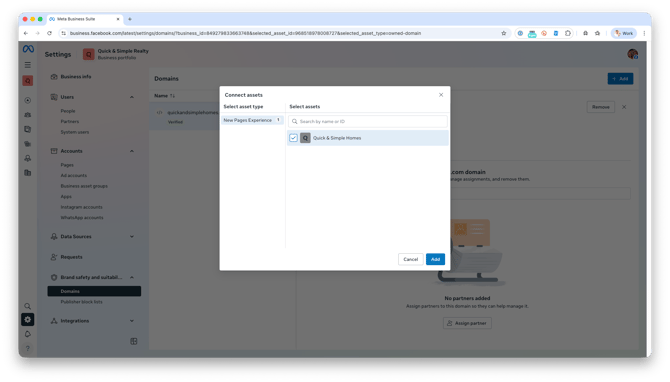Click Add in the Connect assets dialog
This screenshot has height=382, width=670.
click(435, 259)
